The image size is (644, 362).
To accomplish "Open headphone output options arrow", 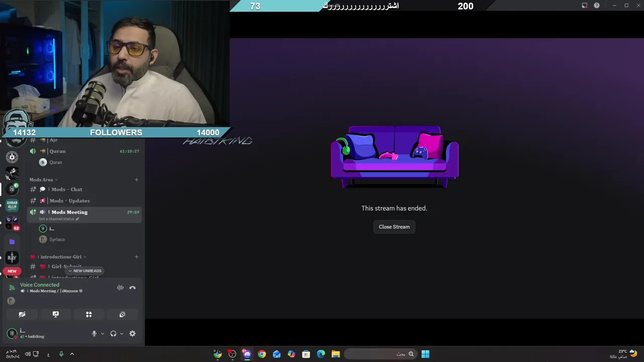I will [x=122, y=333].
